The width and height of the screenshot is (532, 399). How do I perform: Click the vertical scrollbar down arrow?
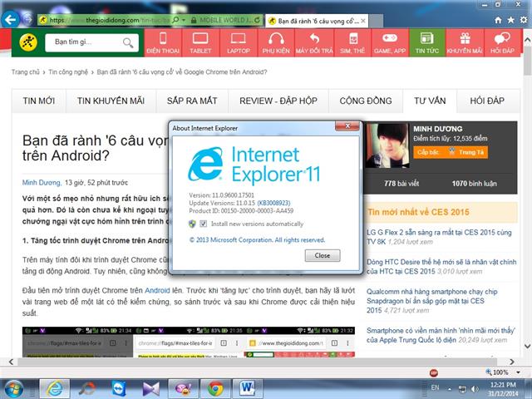point(527,346)
